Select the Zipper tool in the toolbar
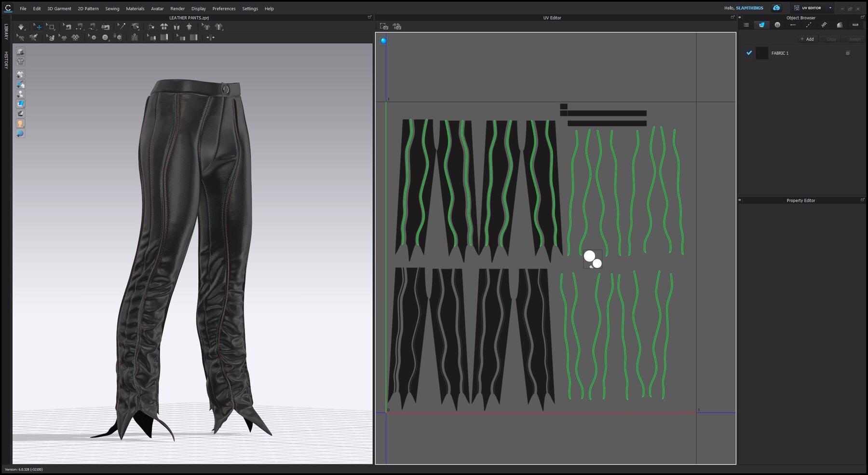Image resolution: width=868 pixels, height=475 pixels. coord(135,37)
